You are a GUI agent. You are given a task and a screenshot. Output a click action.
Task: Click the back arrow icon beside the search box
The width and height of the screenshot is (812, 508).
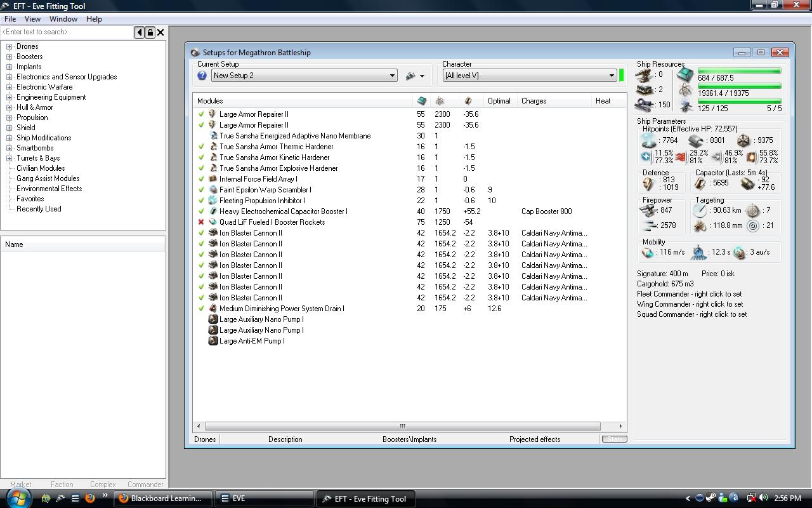140,32
